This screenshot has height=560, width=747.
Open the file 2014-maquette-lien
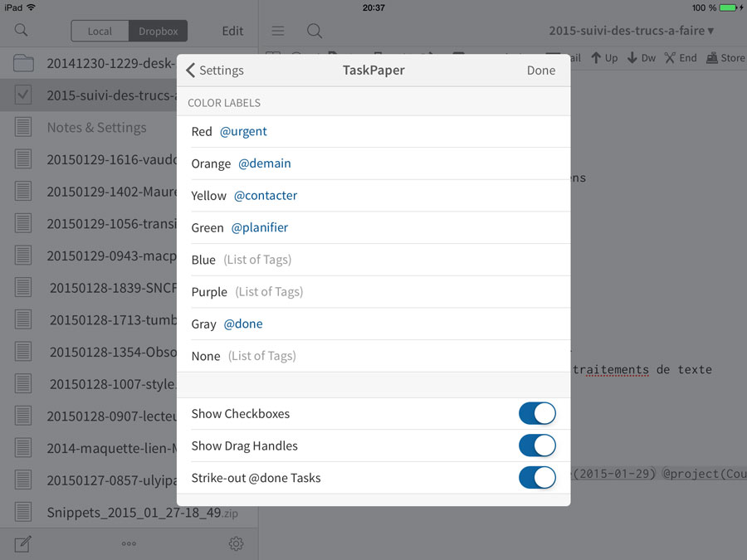point(89,448)
